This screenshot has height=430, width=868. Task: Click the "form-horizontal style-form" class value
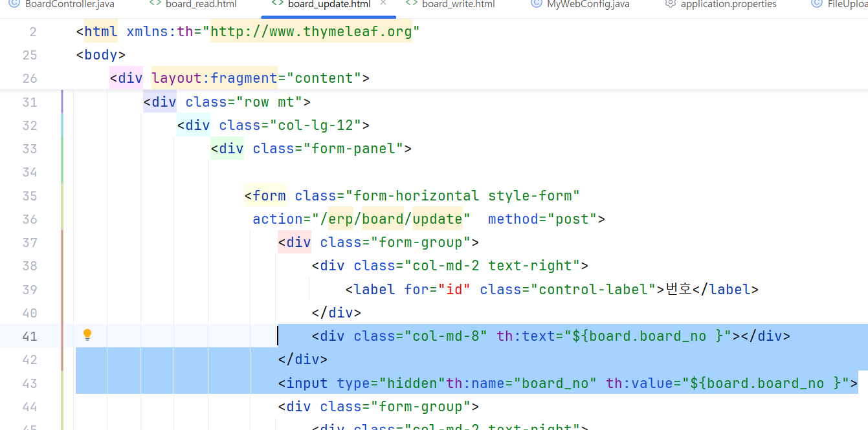[463, 196]
